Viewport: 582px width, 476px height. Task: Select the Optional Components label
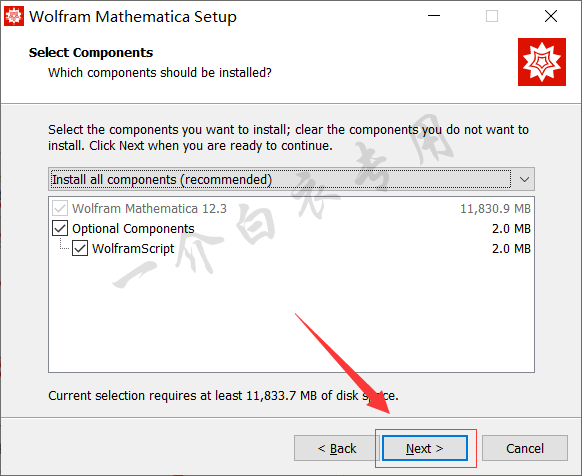pos(133,228)
